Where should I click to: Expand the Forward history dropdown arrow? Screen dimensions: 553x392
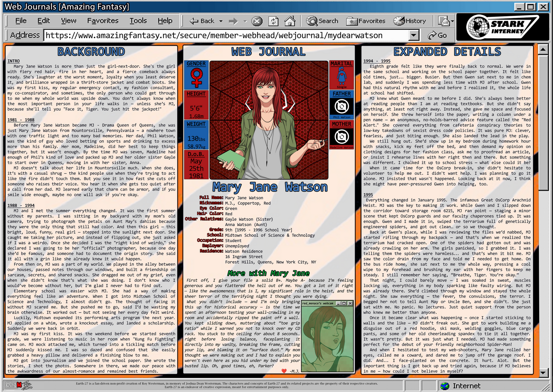tap(245, 21)
